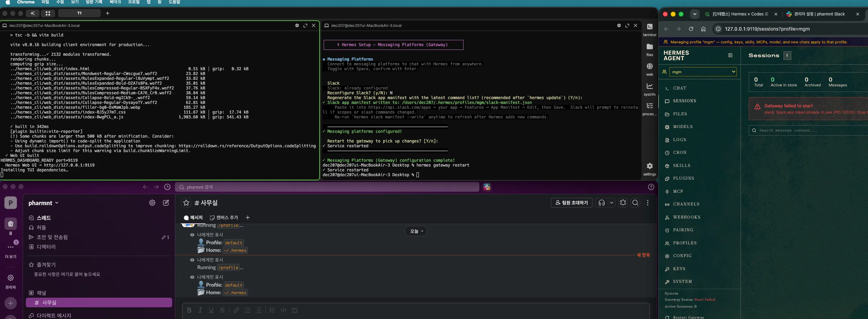Insert a link in the Slack composer
The height and width of the screenshot is (319, 868).
pyautogui.click(x=236, y=310)
